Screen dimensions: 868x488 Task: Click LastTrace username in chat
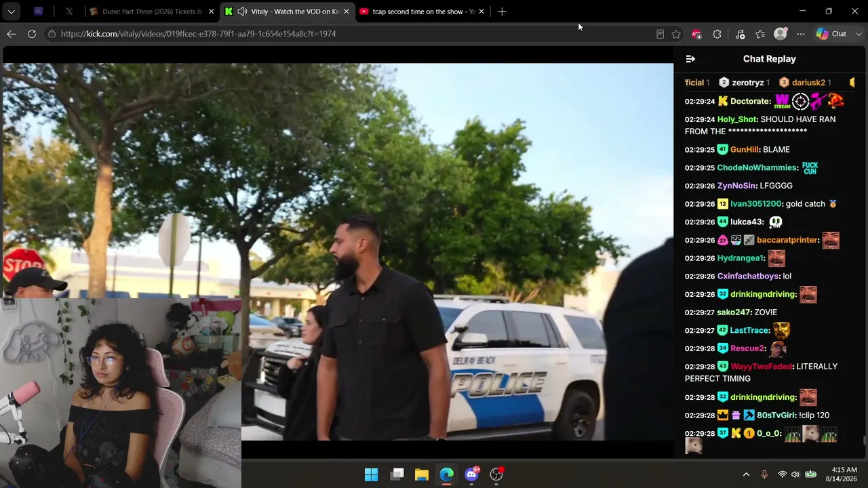750,331
